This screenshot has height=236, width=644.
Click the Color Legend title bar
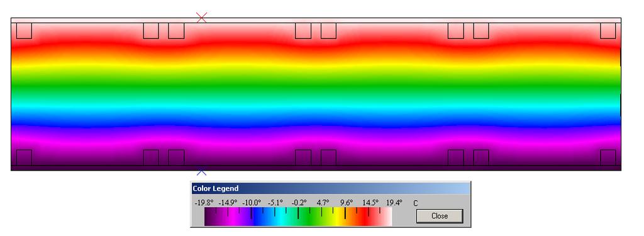coord(331,189)
